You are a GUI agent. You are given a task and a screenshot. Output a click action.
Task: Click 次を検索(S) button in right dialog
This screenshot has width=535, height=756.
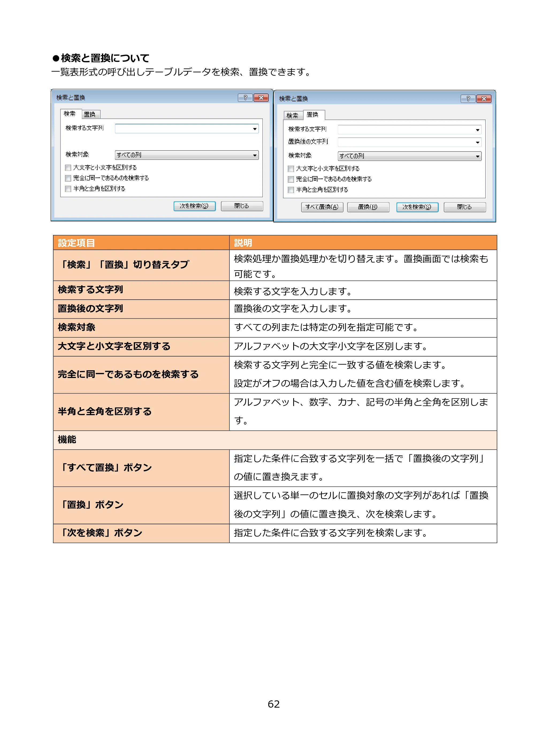tap(417, 207)
